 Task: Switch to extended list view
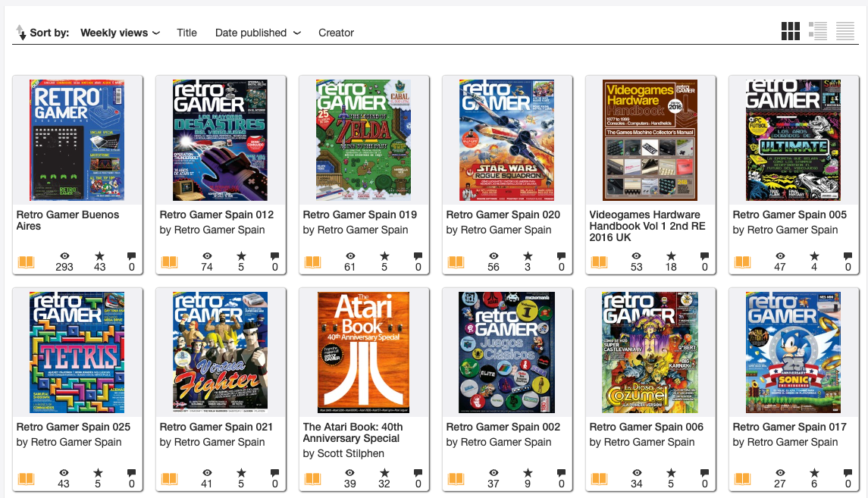(818, 31)
